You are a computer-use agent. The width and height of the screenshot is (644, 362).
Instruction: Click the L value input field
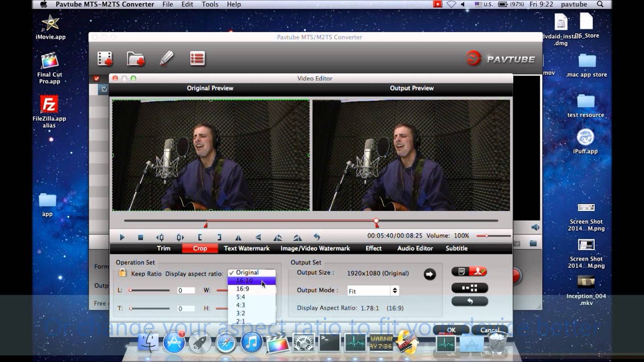tap(186, 291)
